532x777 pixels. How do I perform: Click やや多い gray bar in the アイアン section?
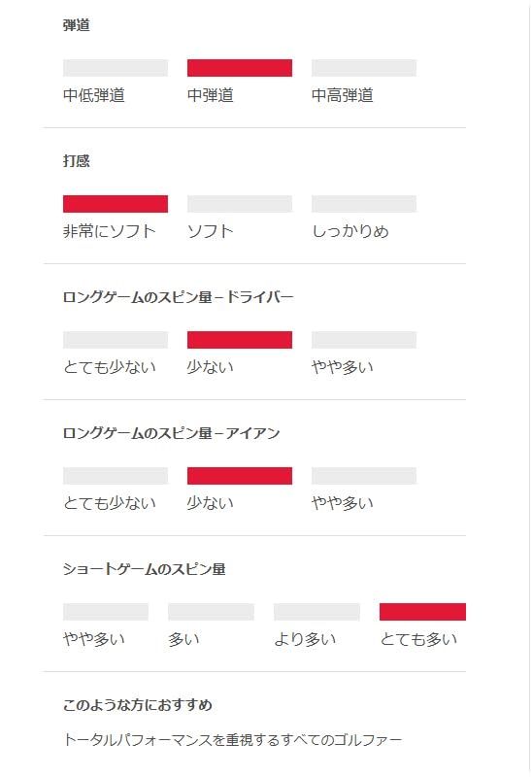[364, 476]
